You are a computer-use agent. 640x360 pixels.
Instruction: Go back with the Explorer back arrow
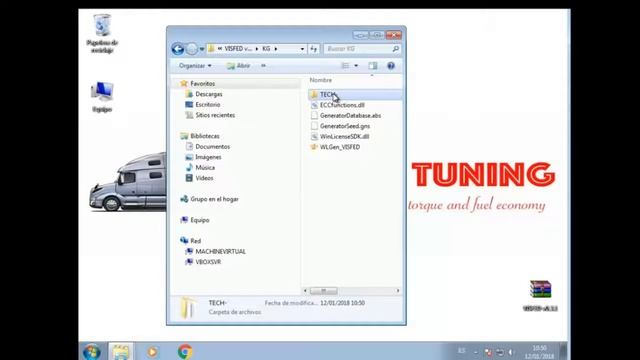pos(178,49)
